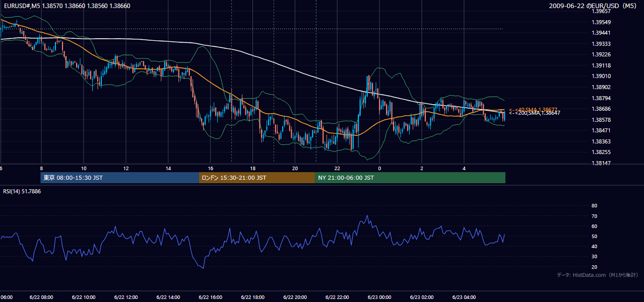
Task: Click bottom time label 6/23 02:00
Action: coord(422,297)
